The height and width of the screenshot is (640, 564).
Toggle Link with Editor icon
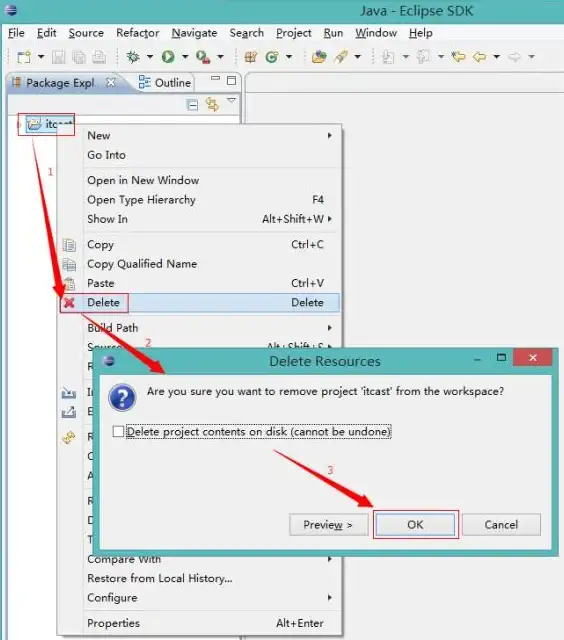click(212, 104)
